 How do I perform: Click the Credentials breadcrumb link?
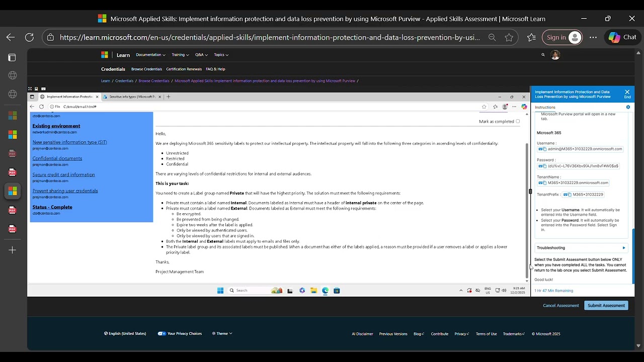click(x=124, y=81)
